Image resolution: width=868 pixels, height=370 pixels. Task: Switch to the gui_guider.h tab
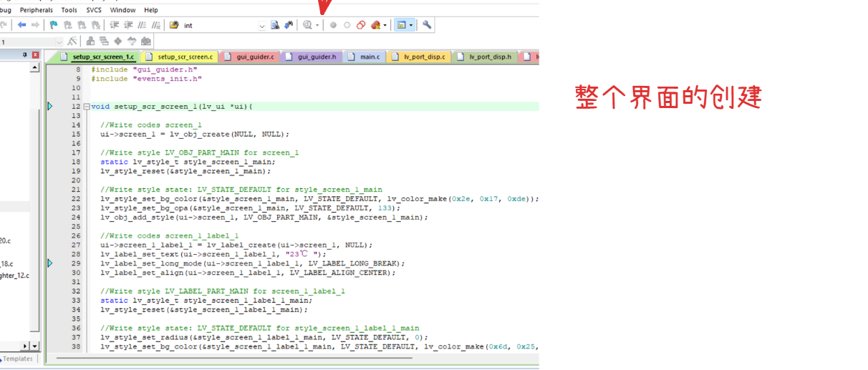pos(312,57)
